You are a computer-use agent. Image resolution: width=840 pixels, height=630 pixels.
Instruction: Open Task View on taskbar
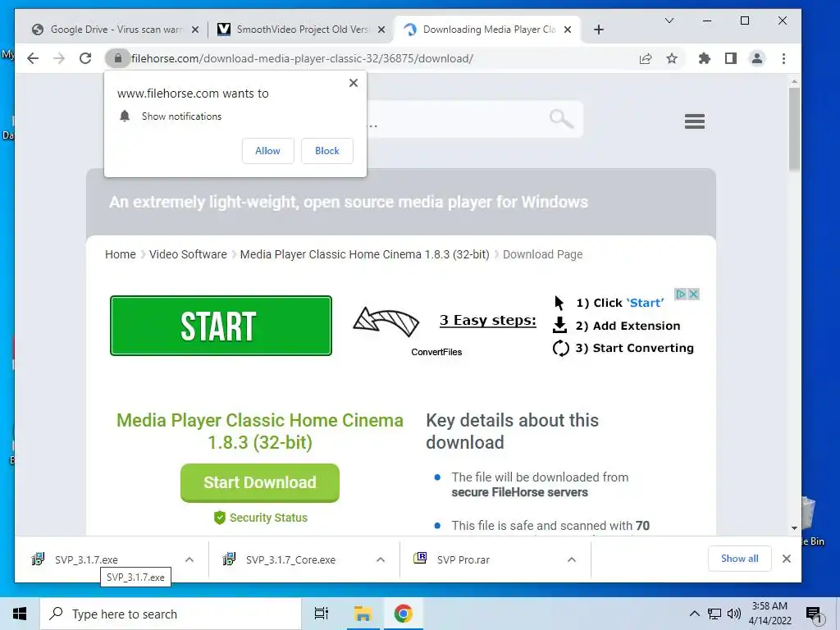point(322,614)
